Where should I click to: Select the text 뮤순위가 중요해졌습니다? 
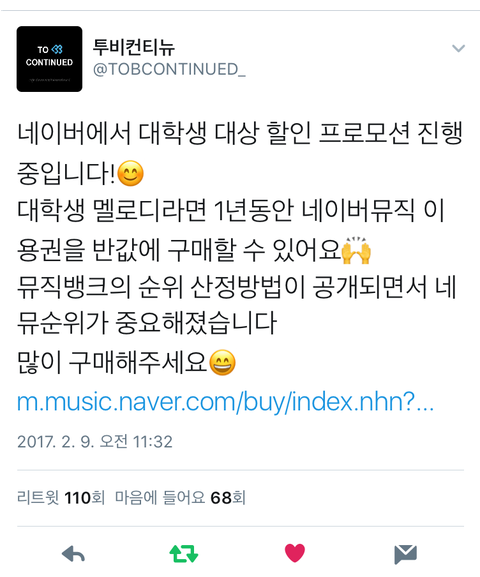pos(147,323)
